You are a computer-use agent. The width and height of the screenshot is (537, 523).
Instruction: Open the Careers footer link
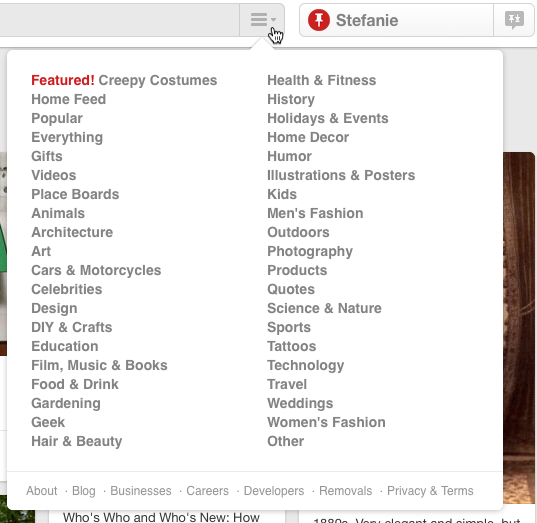[207, 491]
